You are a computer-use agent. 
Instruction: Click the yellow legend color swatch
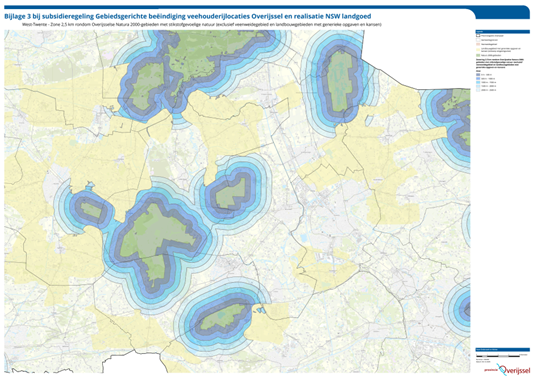click(478, 50)
